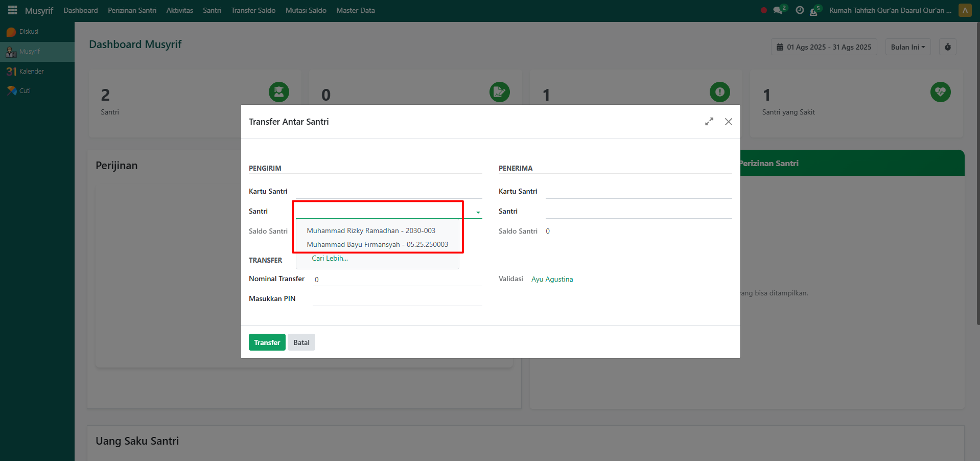Click the Masukkan PIN input field
This screenshot has width=980, height=461.
point(397,299)
